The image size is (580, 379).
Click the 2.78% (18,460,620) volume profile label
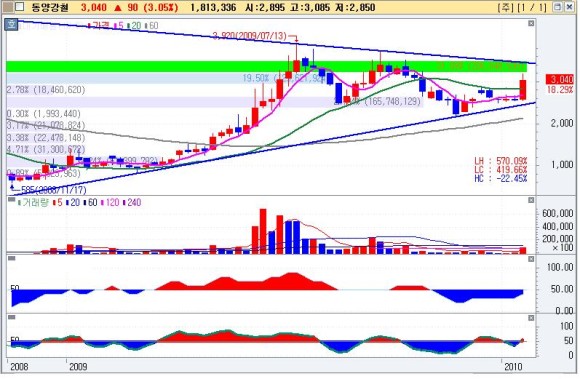45,90
